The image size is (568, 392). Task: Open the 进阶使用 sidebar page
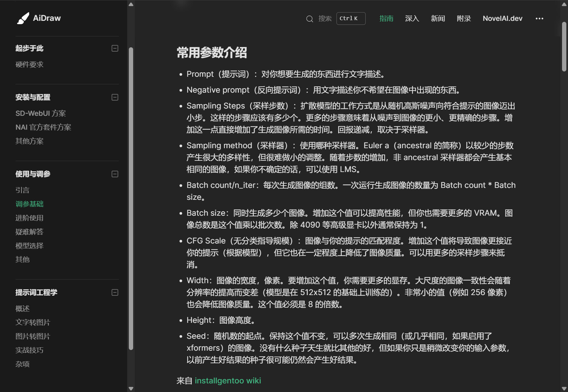click(x=29, y=218)
